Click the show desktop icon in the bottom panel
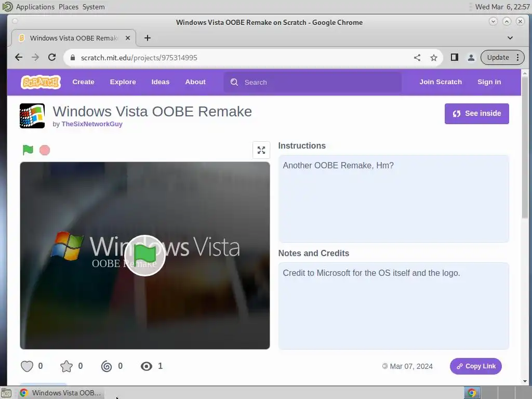Viewport: 532px width, 399px height. coord(6,393)
